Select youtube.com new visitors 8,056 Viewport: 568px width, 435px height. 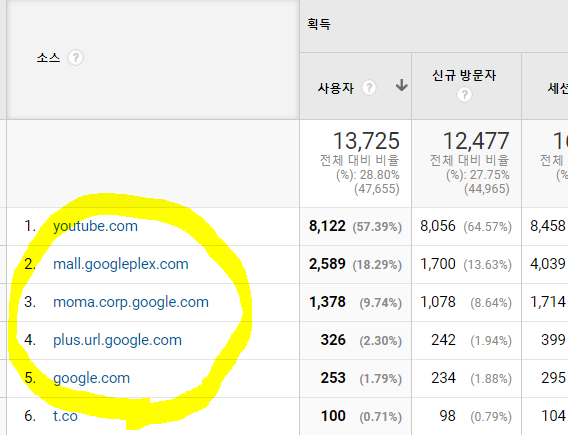tap(438, 226)
